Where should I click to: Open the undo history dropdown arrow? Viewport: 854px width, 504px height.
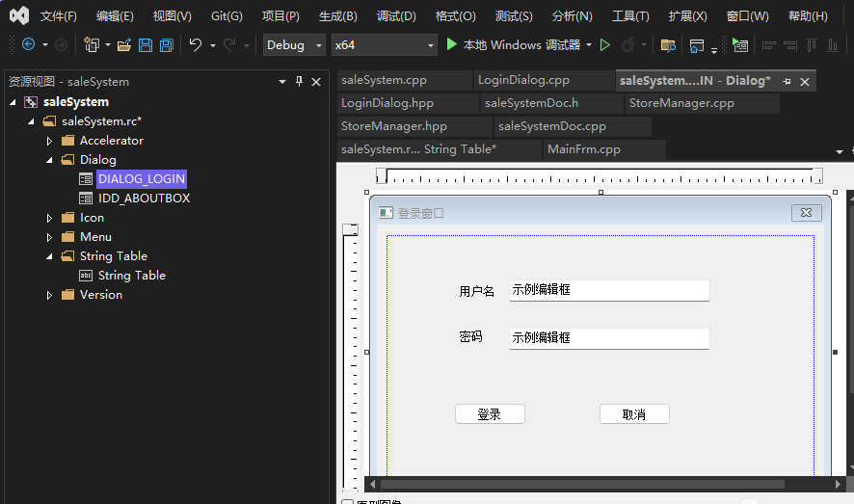[213, 45]
